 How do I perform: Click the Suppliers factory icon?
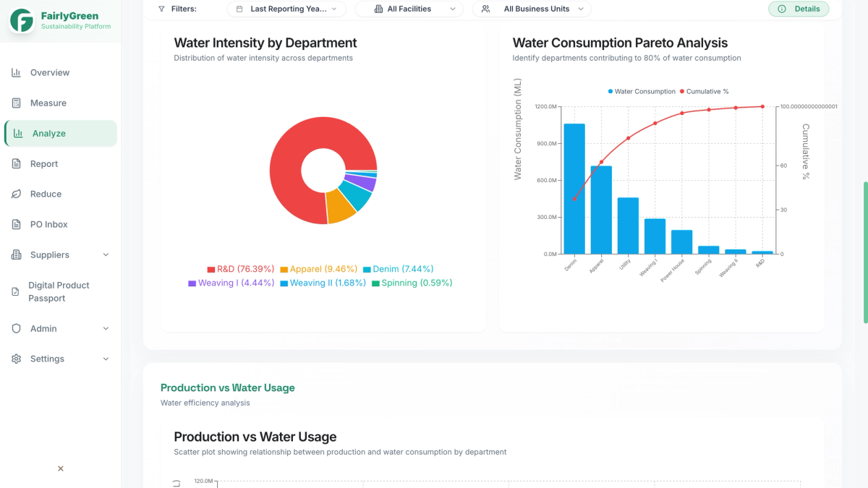16,254
